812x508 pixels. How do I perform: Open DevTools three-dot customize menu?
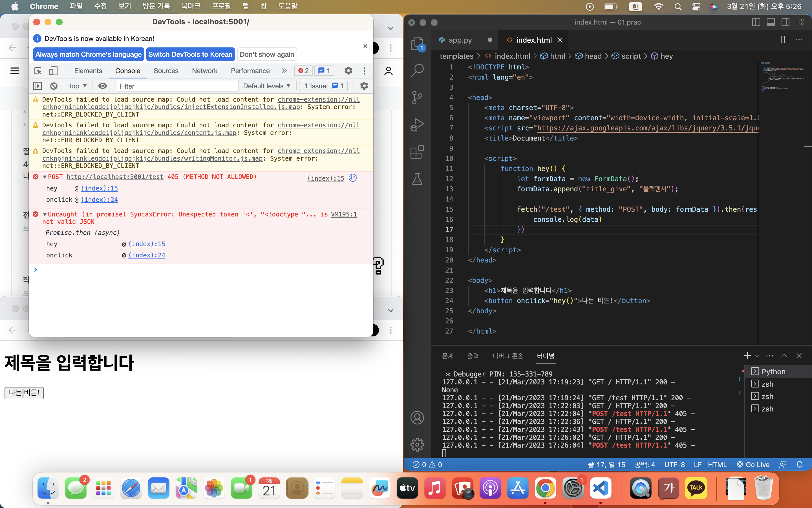[364, 71]
